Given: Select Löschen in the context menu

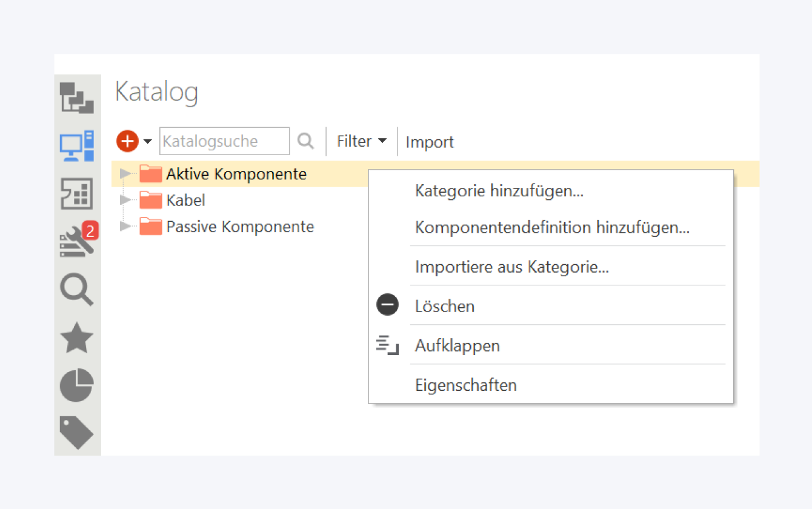Looking at the screenshot, I should coord(445,306).
